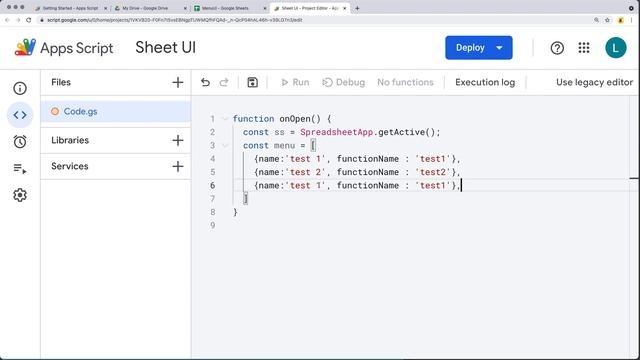Add a service with Services plus
The width and height of the screenshot is (640, 360).
pos(178,167)
